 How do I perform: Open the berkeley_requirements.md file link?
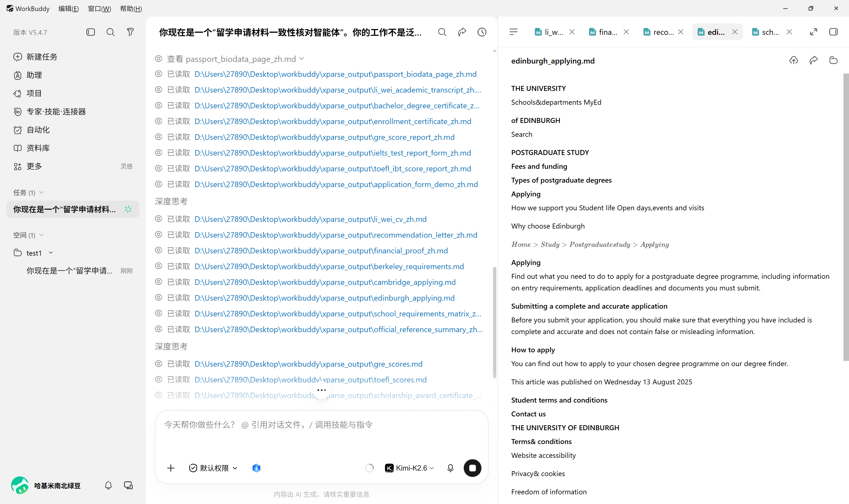[x=329, y=266]
